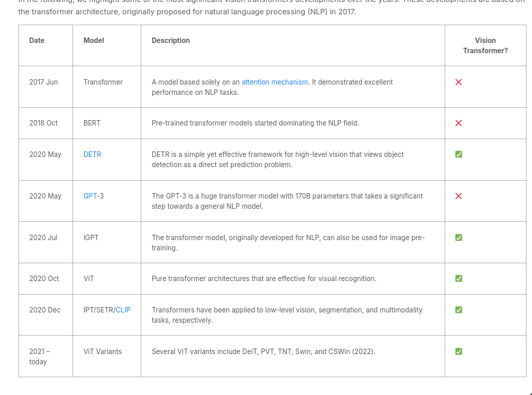Click the green checkmark in IPT/SETR/CLIP row
This screenshot has width=532, height=395.
(458, 310)
